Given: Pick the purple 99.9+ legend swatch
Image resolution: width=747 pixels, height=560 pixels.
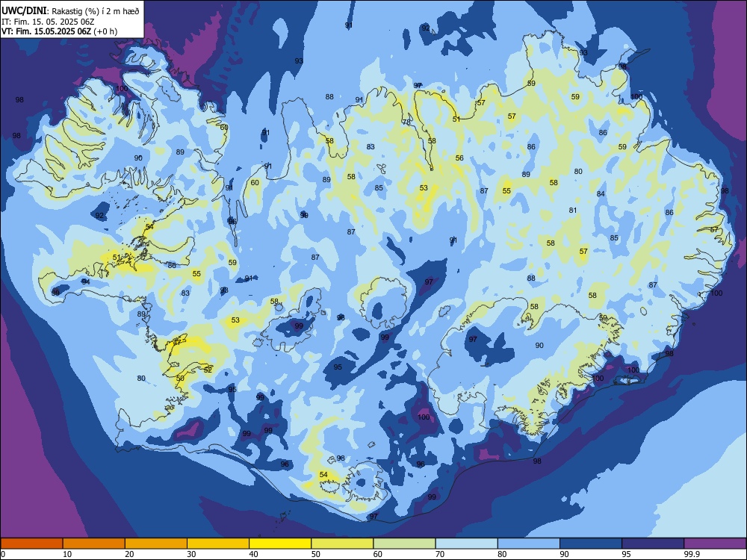Looking at the screenshot, I should [715, 544].
